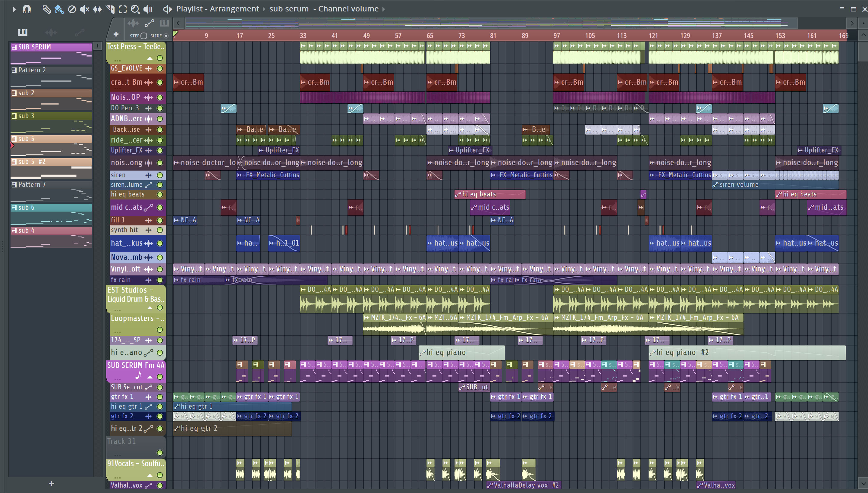Click the Nova..mb track header
Image resolution: width=868 pixels, height=493 pixels.
(137, 257)
